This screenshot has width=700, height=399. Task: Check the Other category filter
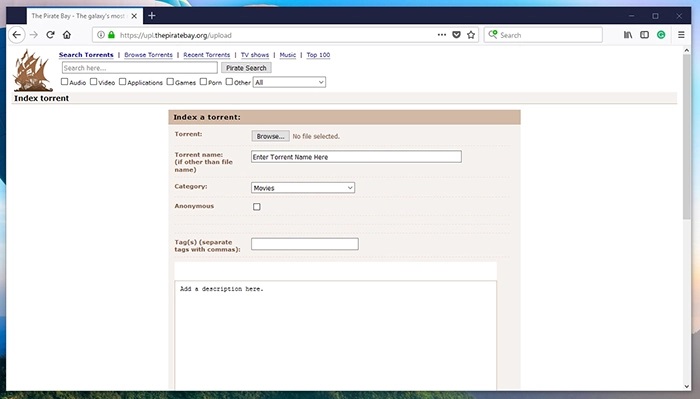(x=229, y=82)
